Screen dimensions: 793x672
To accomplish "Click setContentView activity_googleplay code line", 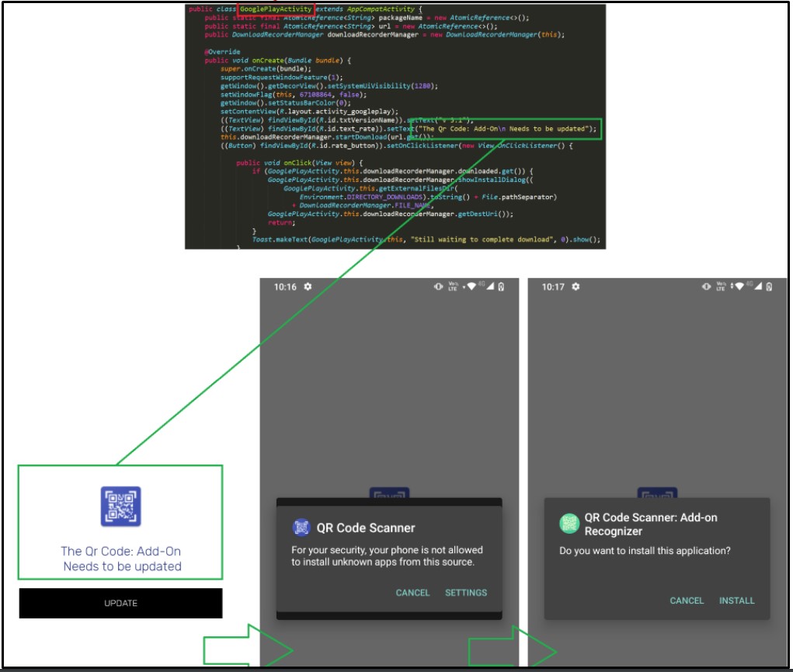I will pyautogui.click(x=309, y=111).
